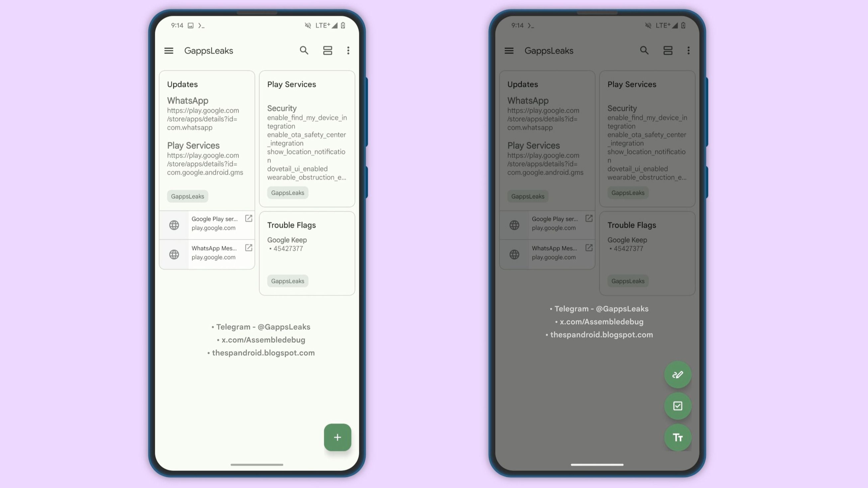Screen dimensions: 868x488
Task: Select the Updates tab card
Action: 207,137
